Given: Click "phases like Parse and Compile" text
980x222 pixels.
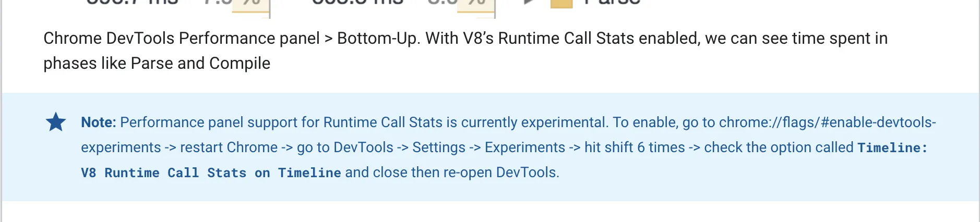Looking at the screenshot, I should coord(157,64).
